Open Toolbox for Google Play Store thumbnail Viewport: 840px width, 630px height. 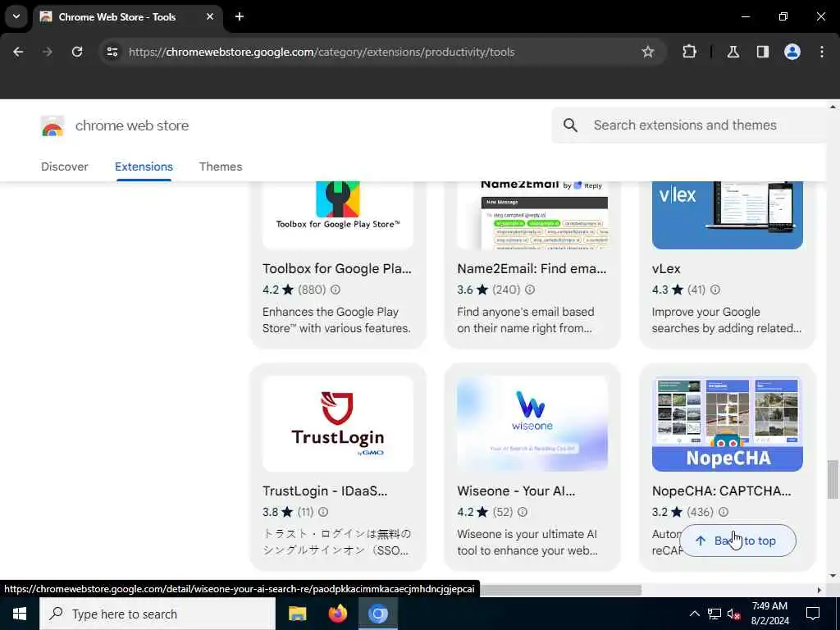click(x=338, y=215)
